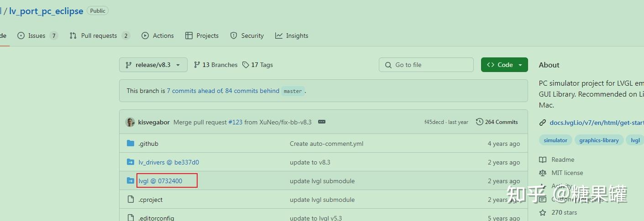Click the lv_drivers submodule folder icon
Screen dimensions: 644x221
(x=131, y=162)
